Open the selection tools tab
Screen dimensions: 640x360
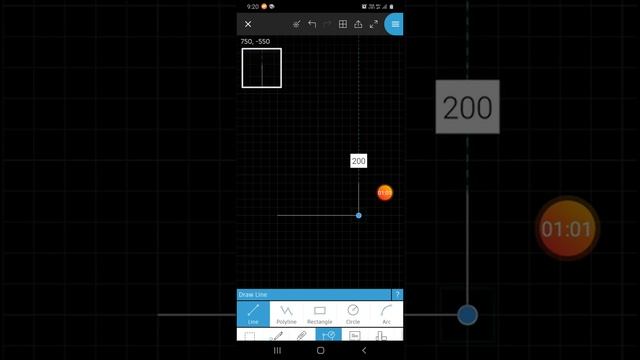tap(250, 336)
